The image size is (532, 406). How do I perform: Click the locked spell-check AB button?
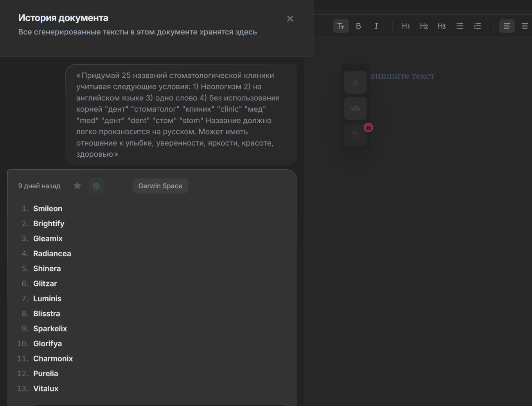355,135
